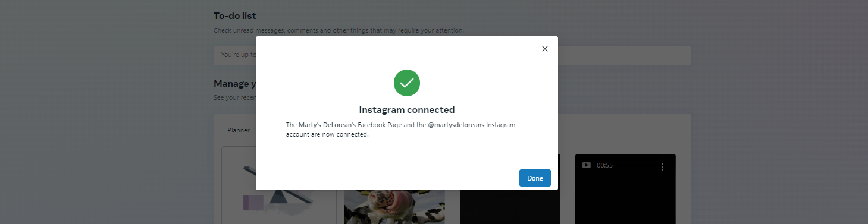868x224 pixels.
Task: Open the cow photo post thumbnail
Action: coord(394,207)
